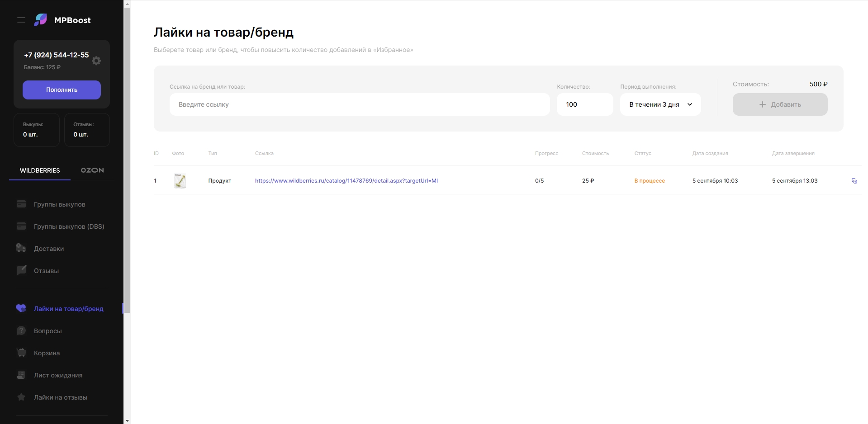Open the wildberries.ru product link in row 1
The height and width of the screenshot is (424, 868).
tap(346, 181)
